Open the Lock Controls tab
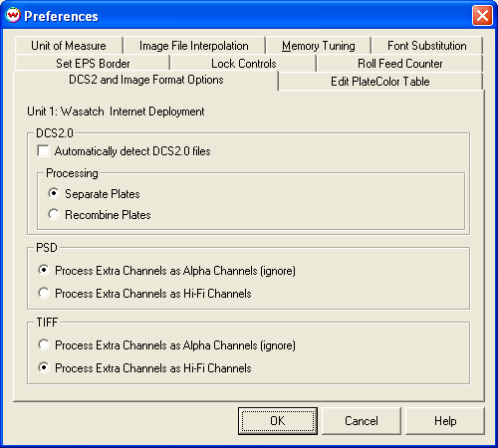The image size is (498, 448). [244, 63]
